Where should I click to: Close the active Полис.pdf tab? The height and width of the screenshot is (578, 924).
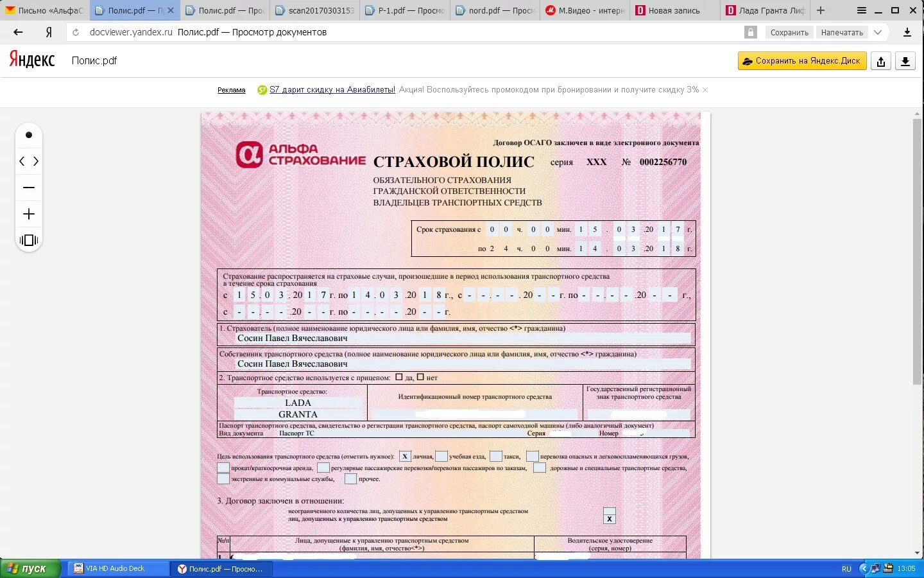pyautogui.click(x=171, y=10)
